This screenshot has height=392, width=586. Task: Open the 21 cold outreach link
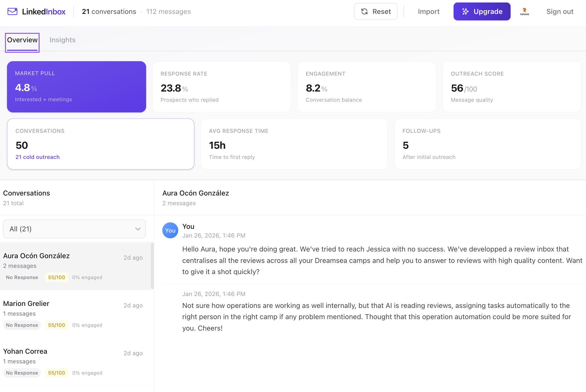click(37, 157)
